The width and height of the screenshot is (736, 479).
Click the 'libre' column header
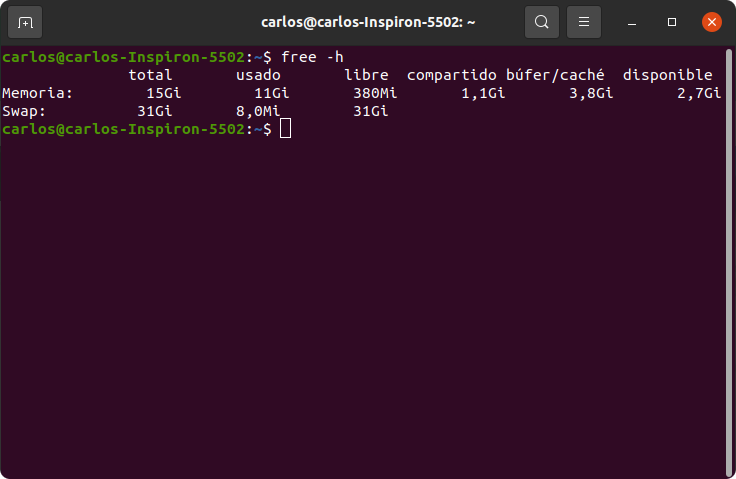point(366,75)
